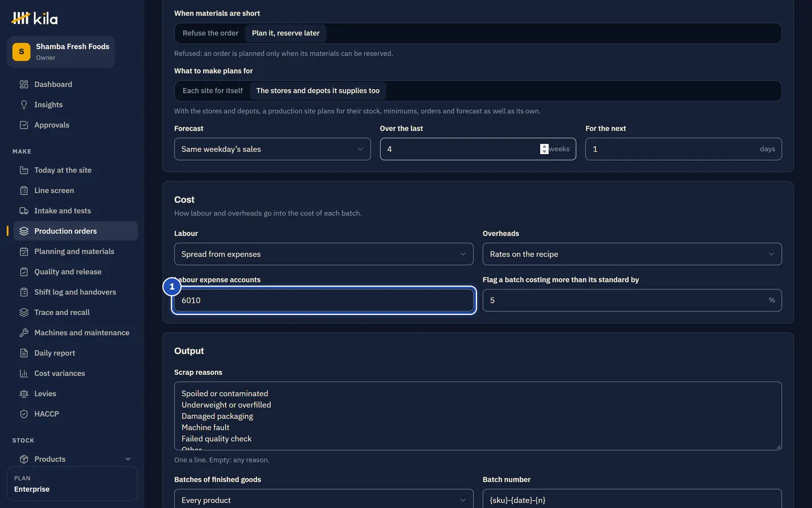Open the Products stock section
This screenshot has height=508, width=812.
(76, 459)
